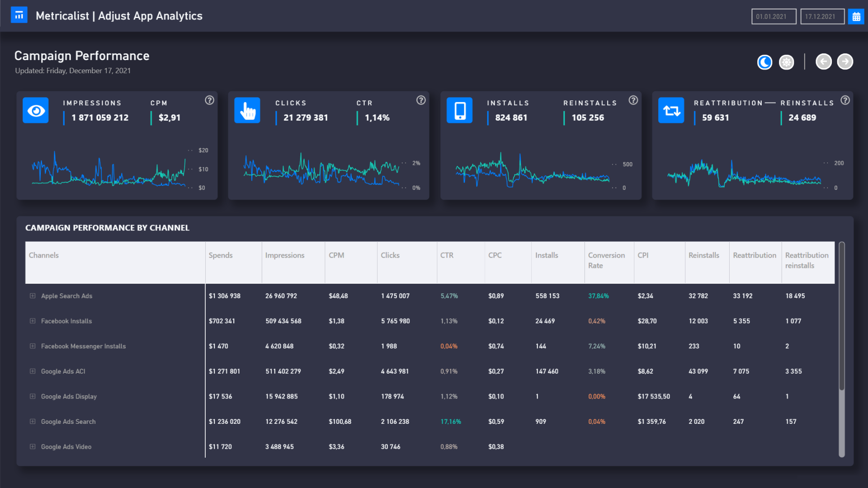This screenshot has height=488, width=868.
Task: Click the Clicks hand icon
Action: pyautogui.click(x=247, y=110)
